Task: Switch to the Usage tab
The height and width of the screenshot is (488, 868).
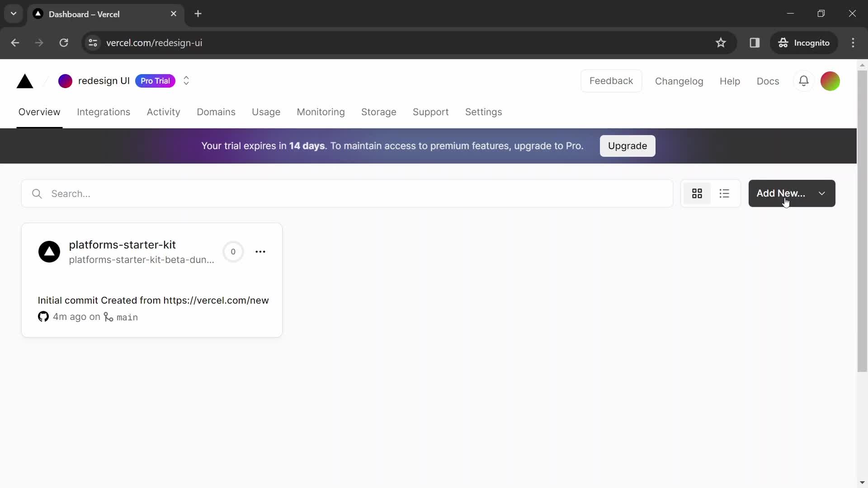Action: coord(266,112)
